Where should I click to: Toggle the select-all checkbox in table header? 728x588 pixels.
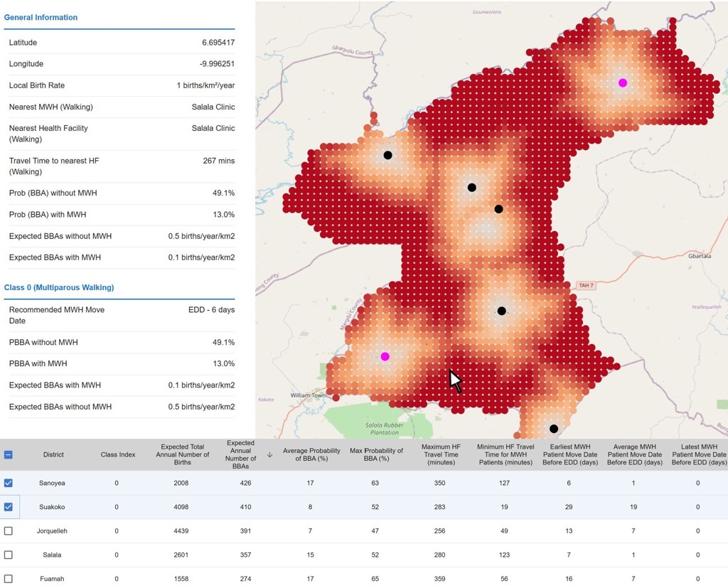click(9, 455)
